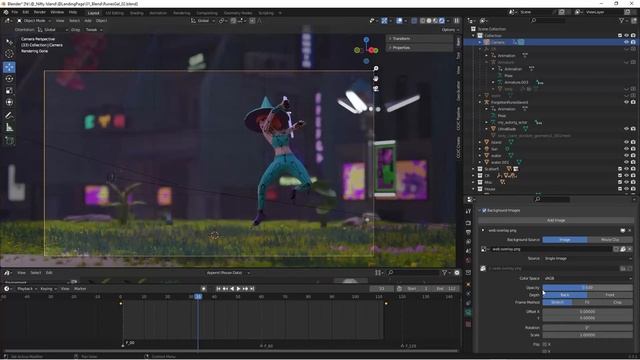Switch to the Layout workspace tab
640x360 pixels.
[x=93, y=13]
